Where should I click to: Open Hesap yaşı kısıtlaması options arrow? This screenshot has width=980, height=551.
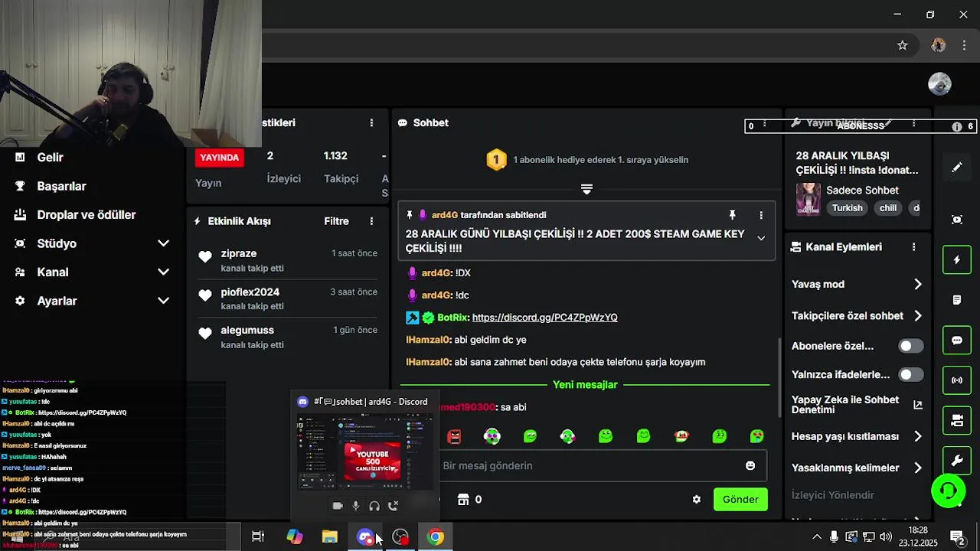coord(918,436)
